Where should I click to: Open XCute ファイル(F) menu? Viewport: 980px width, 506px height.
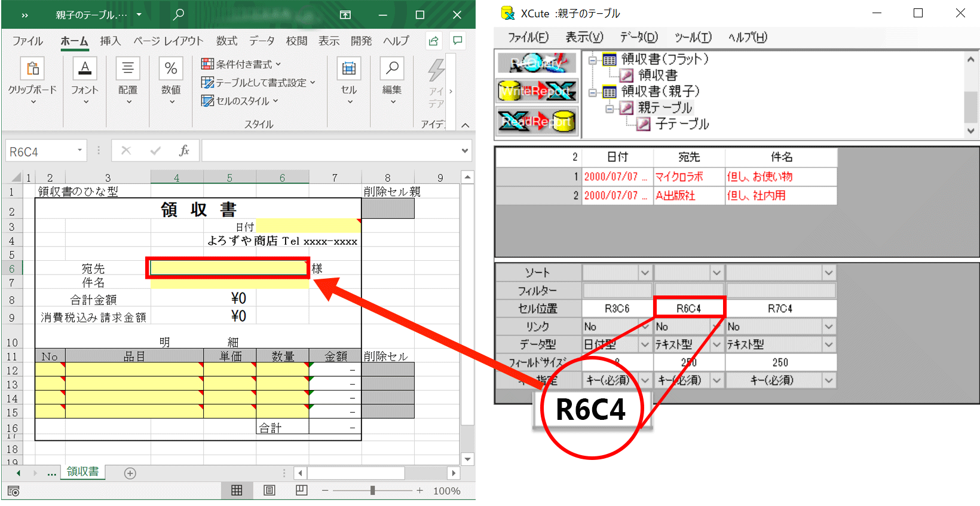click(528, 37)
